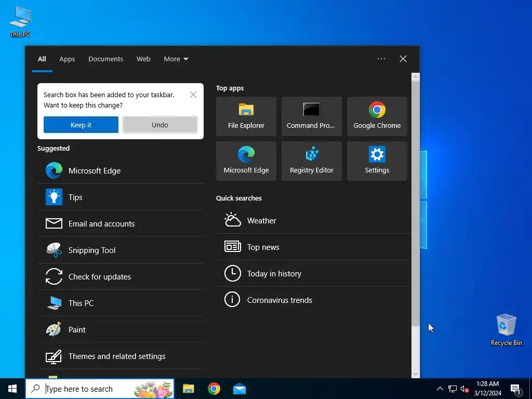Open Themes and related settings

click(x=121, y=356)
